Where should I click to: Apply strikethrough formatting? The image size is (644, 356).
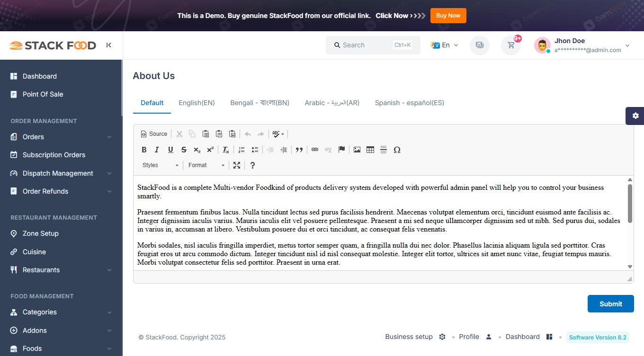click(x=184, y=150)
